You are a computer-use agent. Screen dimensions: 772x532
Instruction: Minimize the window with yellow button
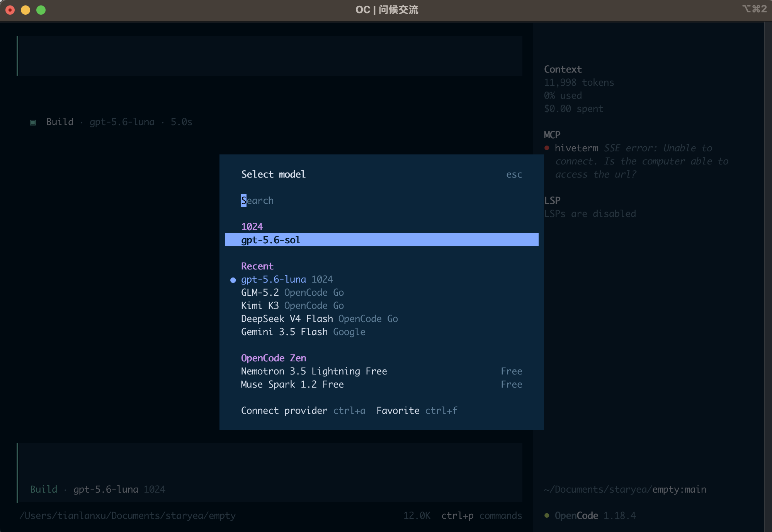pyautogui.click(x=26, y=10)
